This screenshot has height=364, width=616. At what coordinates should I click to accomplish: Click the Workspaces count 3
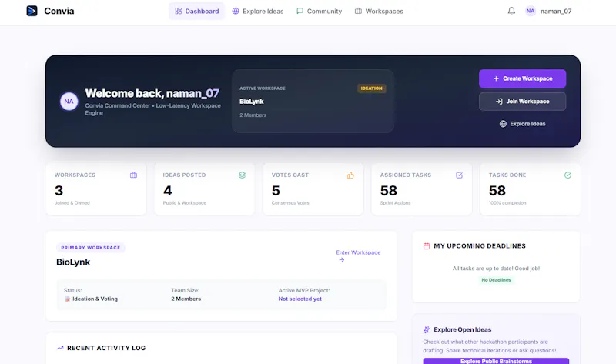point(59,190)
